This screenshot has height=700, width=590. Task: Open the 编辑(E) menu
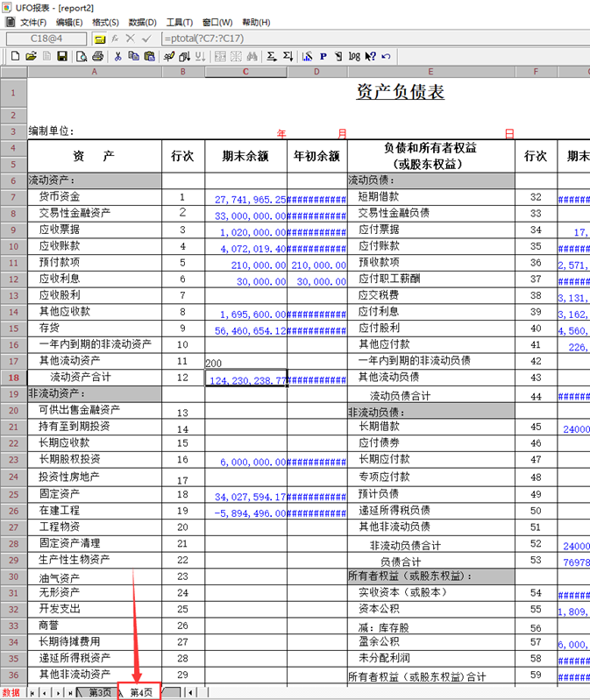[x=69, y=22]
